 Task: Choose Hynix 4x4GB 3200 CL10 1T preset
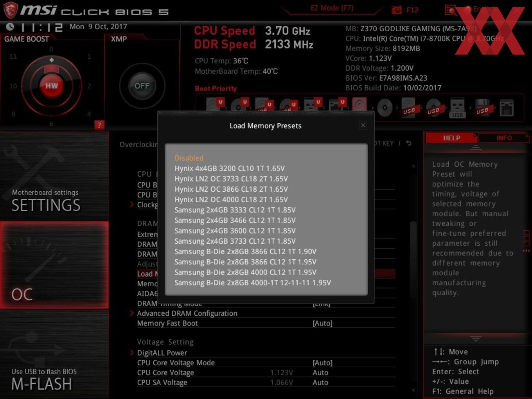coord(230,169)
